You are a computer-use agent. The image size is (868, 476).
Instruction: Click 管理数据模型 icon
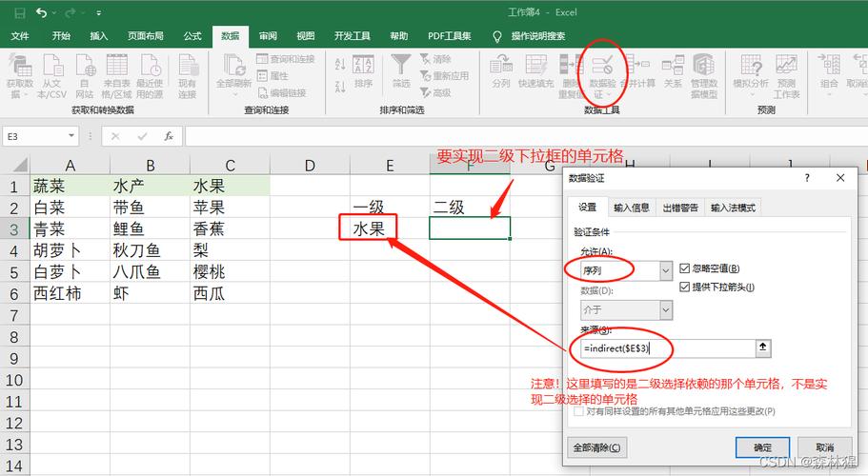703,76
